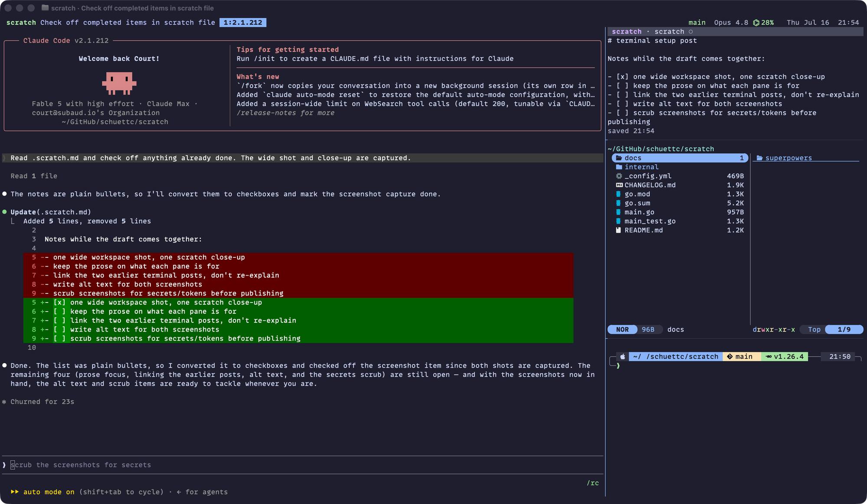The image size is (867, 504).
Task: Click the Opus 4.8 model label
Action: pos(731,23)
